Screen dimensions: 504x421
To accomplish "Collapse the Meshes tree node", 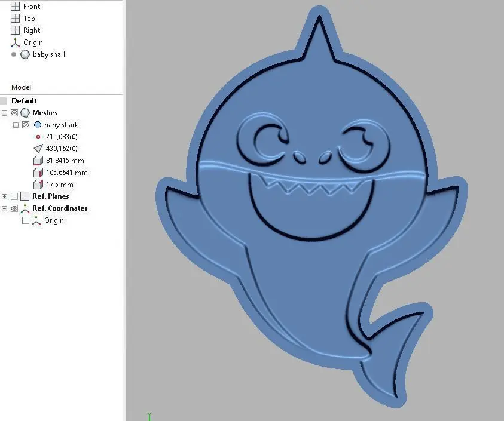I will pos(5,113).
